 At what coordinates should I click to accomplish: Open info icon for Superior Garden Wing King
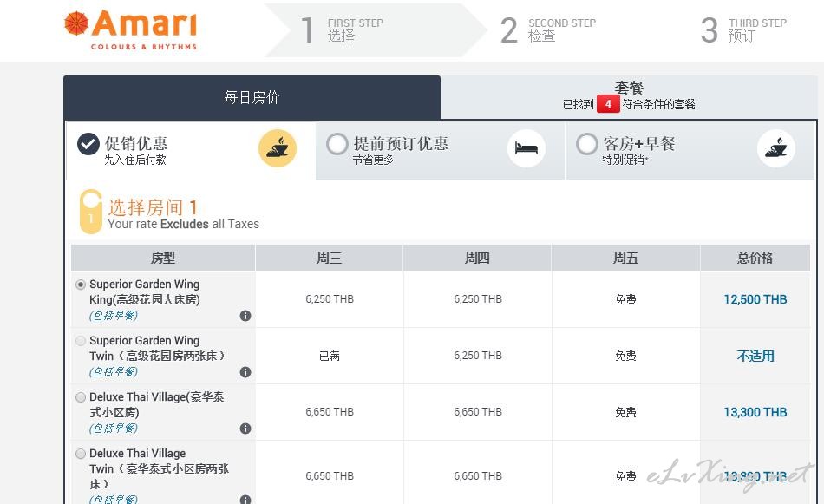point(245,316)
